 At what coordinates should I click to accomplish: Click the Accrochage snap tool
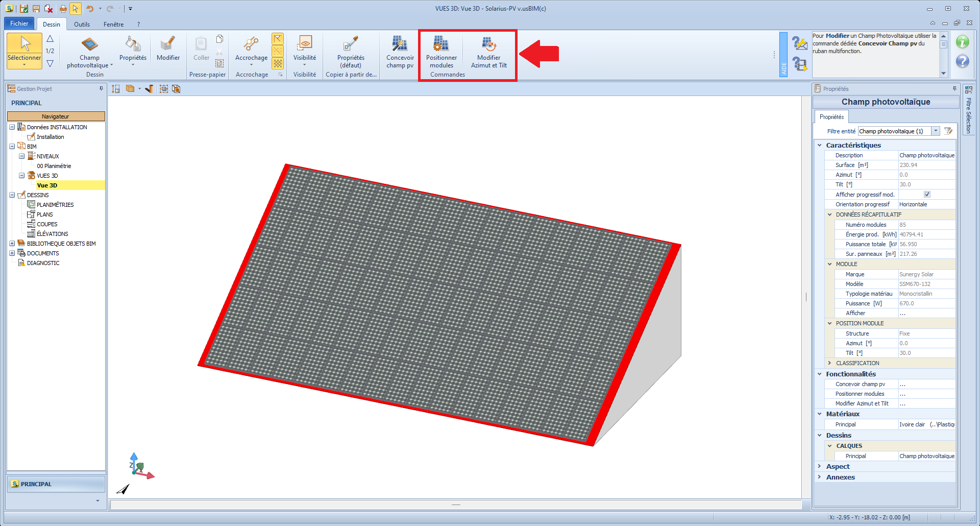pos(251,50)
